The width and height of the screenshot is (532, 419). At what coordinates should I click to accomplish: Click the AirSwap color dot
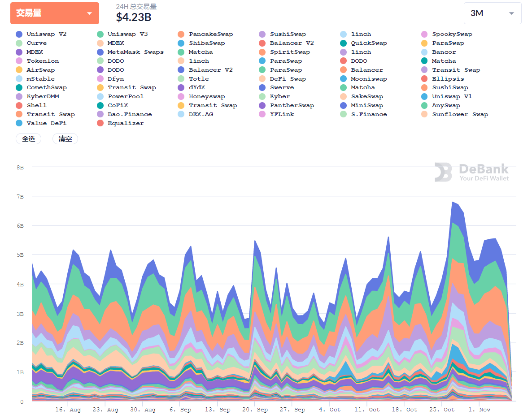[19, 70]
